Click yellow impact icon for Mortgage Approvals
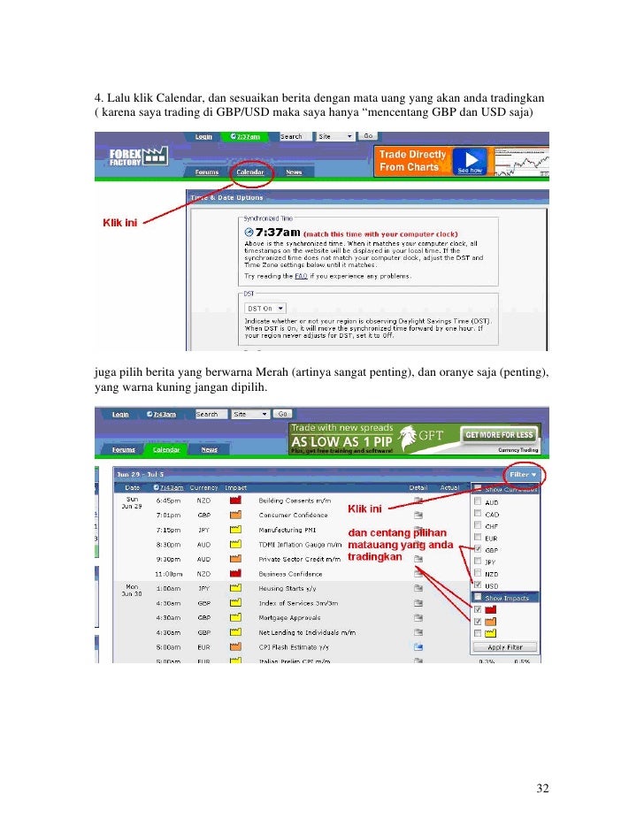The height and width of the screenshot is (833, 644). (x=235, y=617)
